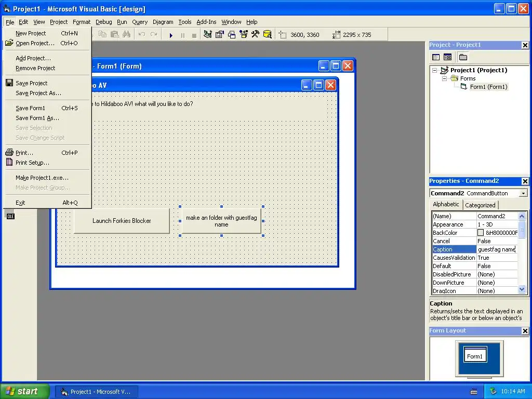The width and height of the screenshot is (532, 399).
Task: Click Form1 thumbnail in Form Layout
Action: pyautogui.click(x=475, y=354)
